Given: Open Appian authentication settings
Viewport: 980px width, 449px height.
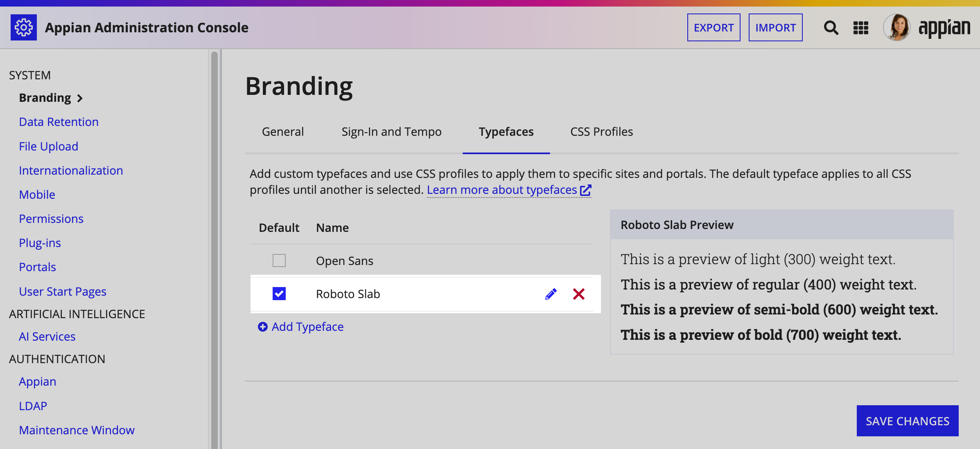Looking at the screenshot, I should click(38, 382).
